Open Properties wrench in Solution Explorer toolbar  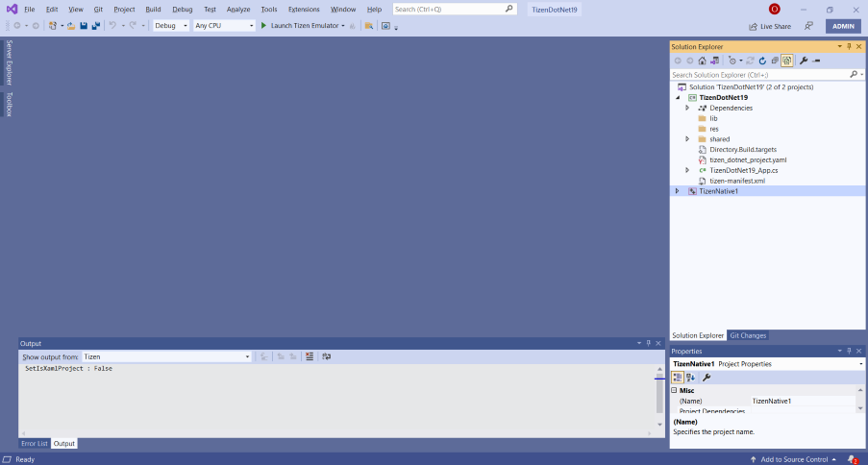pyautogui.click(x=804, y=61)
